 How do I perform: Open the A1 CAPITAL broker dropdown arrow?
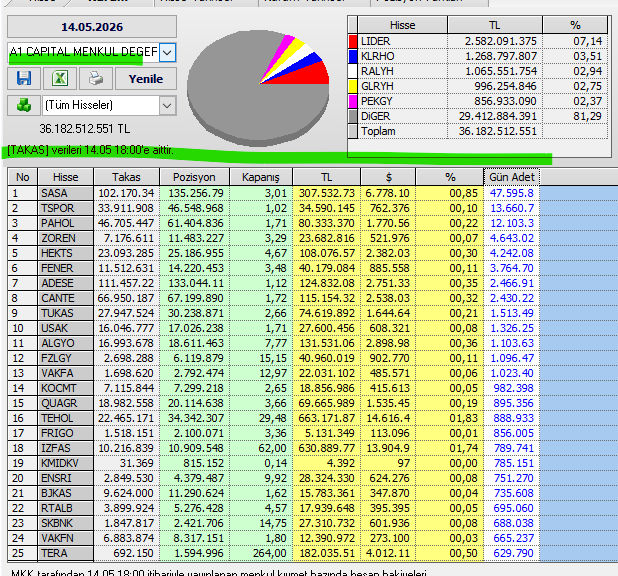click(x=167, y=52)
